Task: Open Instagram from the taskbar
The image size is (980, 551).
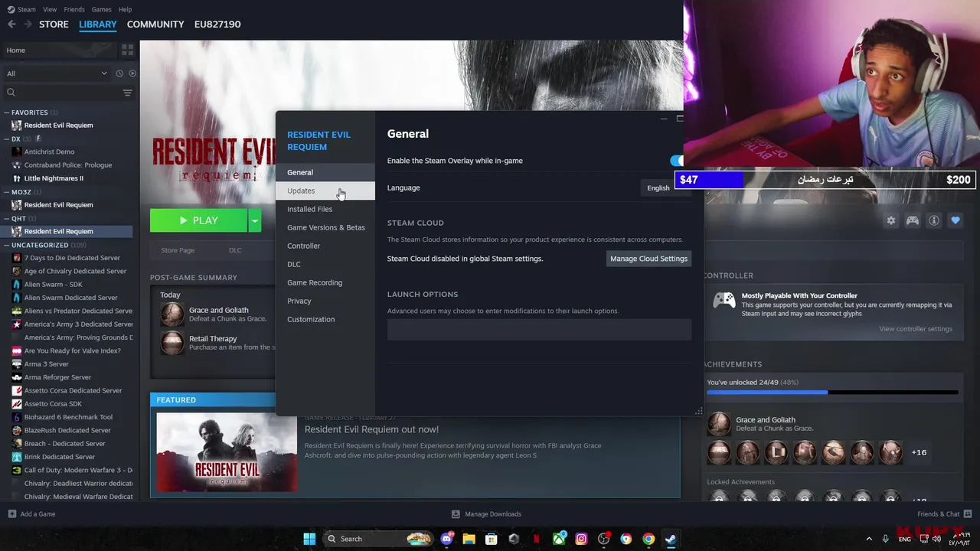Action: (x=581, y=539)
